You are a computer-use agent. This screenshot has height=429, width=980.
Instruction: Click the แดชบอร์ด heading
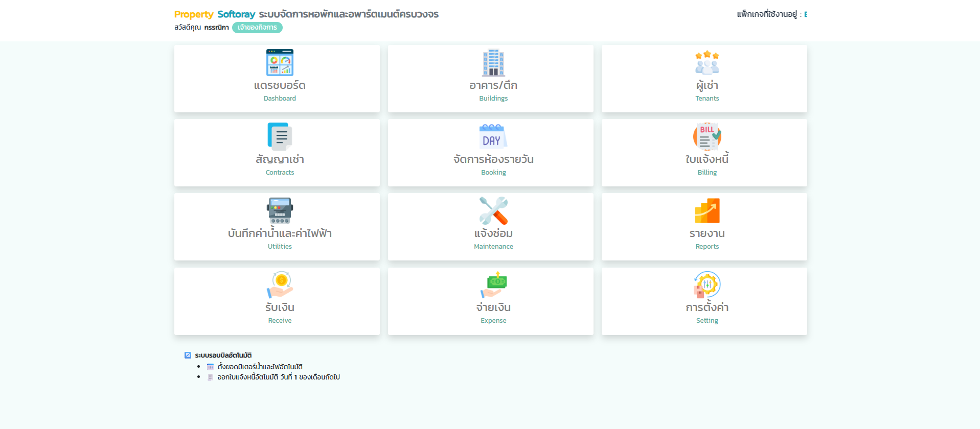coord(280,85)
